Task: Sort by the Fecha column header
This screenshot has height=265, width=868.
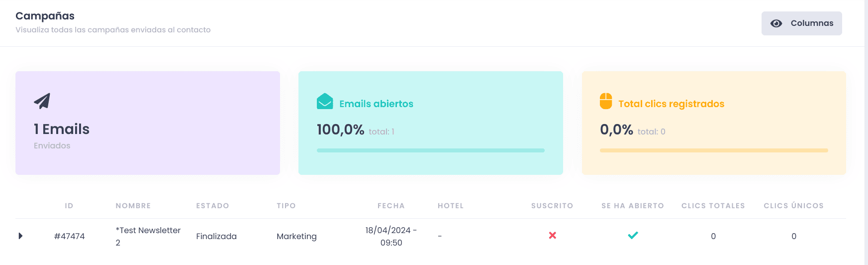Action: [391, 206]
